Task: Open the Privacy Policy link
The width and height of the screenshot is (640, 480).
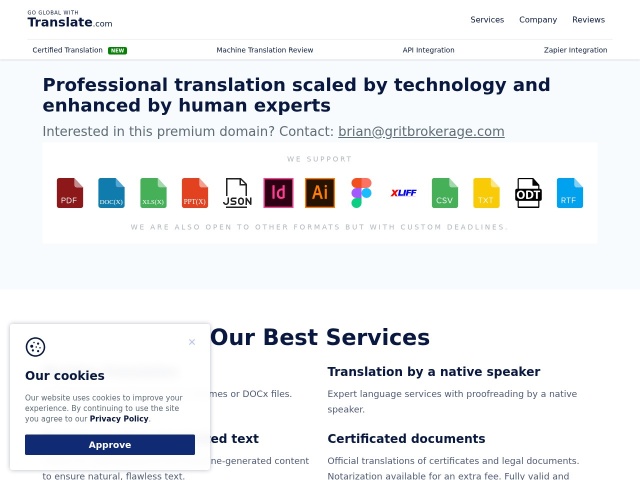Action: tap(119, 419)
